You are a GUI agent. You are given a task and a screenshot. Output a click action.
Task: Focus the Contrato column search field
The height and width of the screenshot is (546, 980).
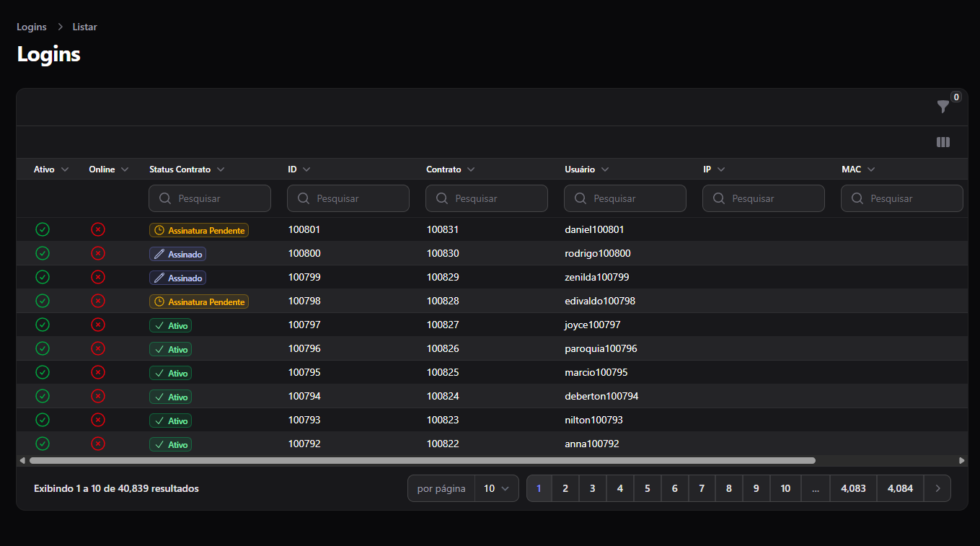487,198
